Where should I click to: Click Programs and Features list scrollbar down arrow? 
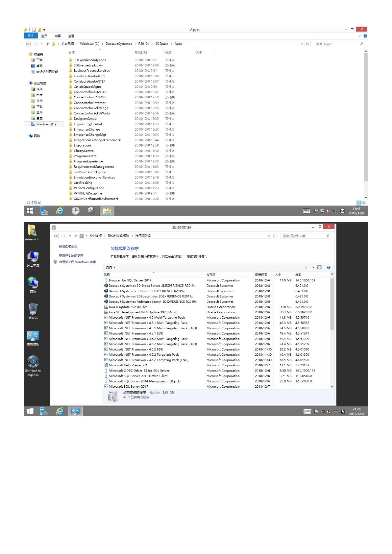click(332, 387)
